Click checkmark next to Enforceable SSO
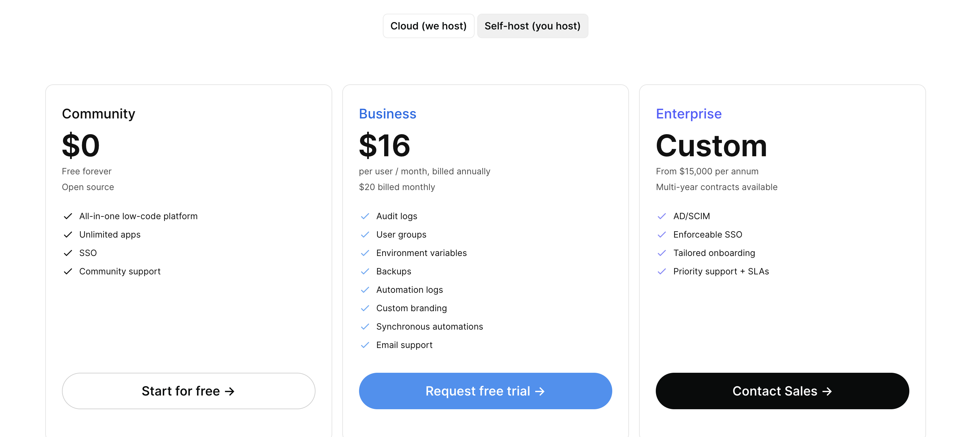The height and width of the screenshot is (437, 980). click(661, 235)
